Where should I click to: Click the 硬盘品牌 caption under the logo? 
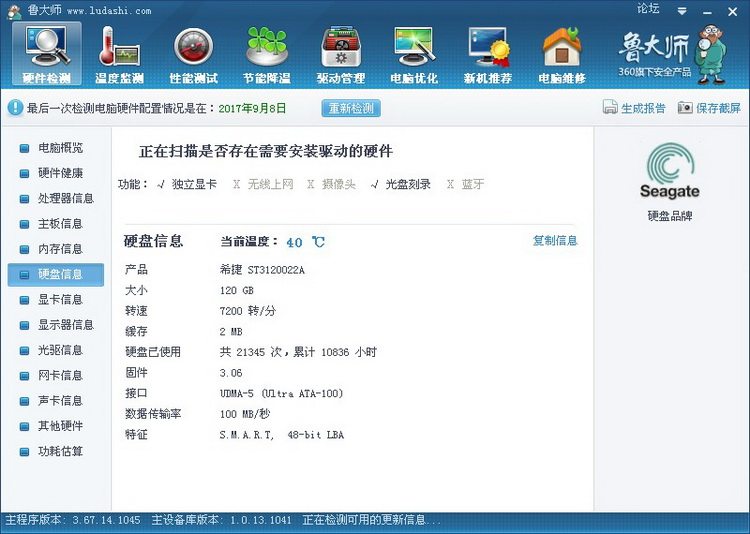[x=670, y=216]
